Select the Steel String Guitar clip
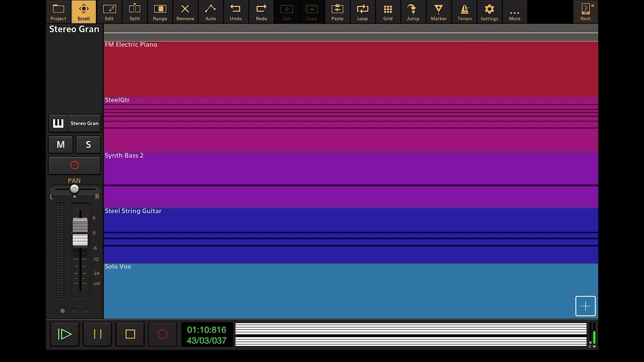Viewport: 644px width, 362px height. pyautogui.click(x=351, y=235)
